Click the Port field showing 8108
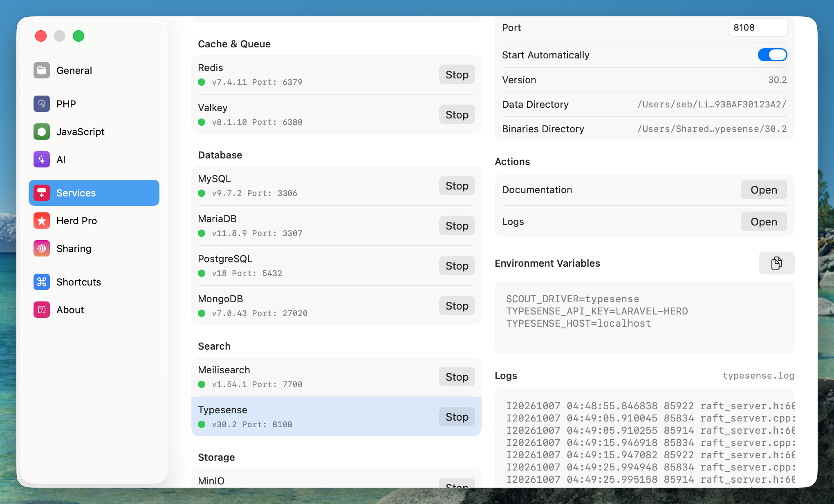 tap(758, 27)
